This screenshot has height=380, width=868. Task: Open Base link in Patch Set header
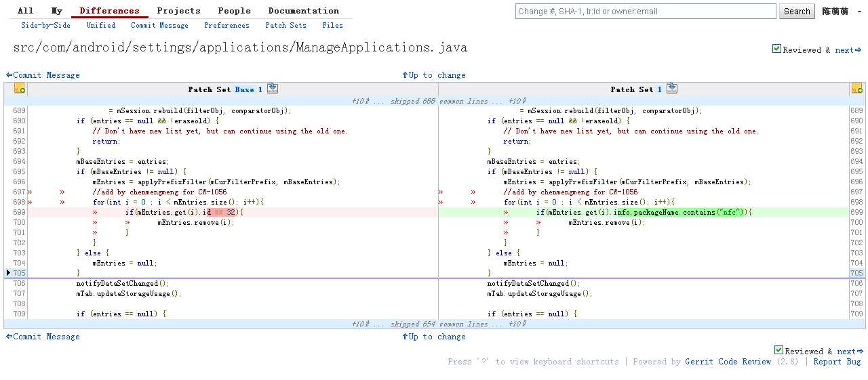click(245, 89)
